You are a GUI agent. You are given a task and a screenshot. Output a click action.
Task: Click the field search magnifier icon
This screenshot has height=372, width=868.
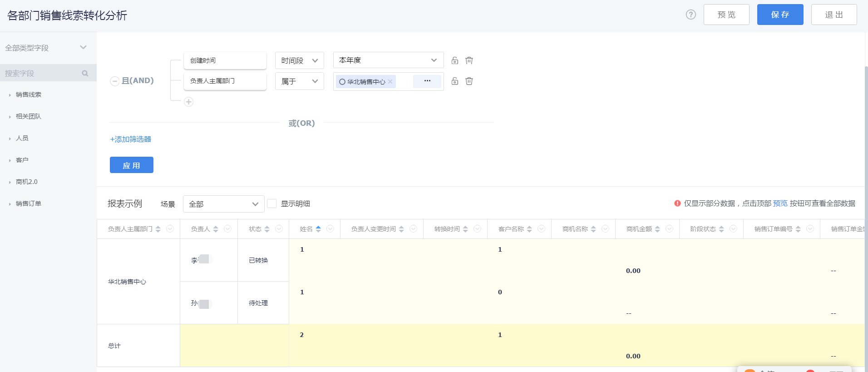coord(85,73)
